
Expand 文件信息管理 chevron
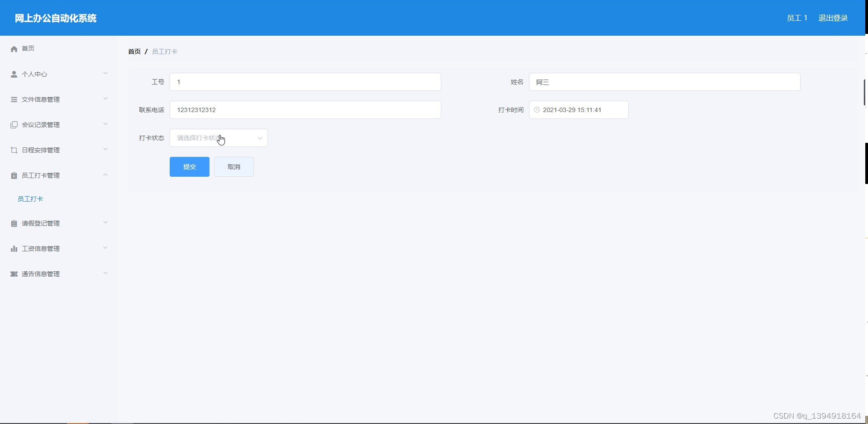(105, 99)
